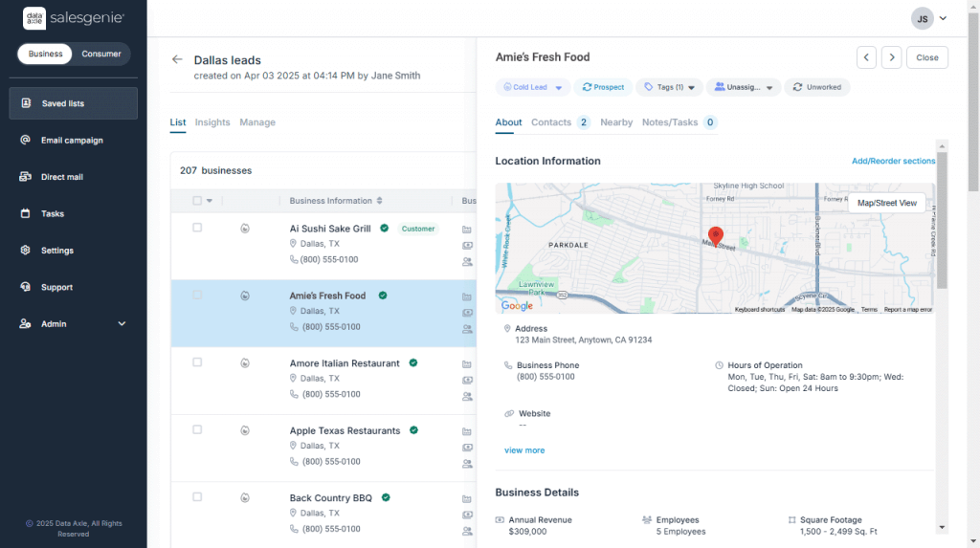Screen dimensions: 980x548
Task: Click verified badge next to Amore Italian Restaurant
Action: (413, 362)
